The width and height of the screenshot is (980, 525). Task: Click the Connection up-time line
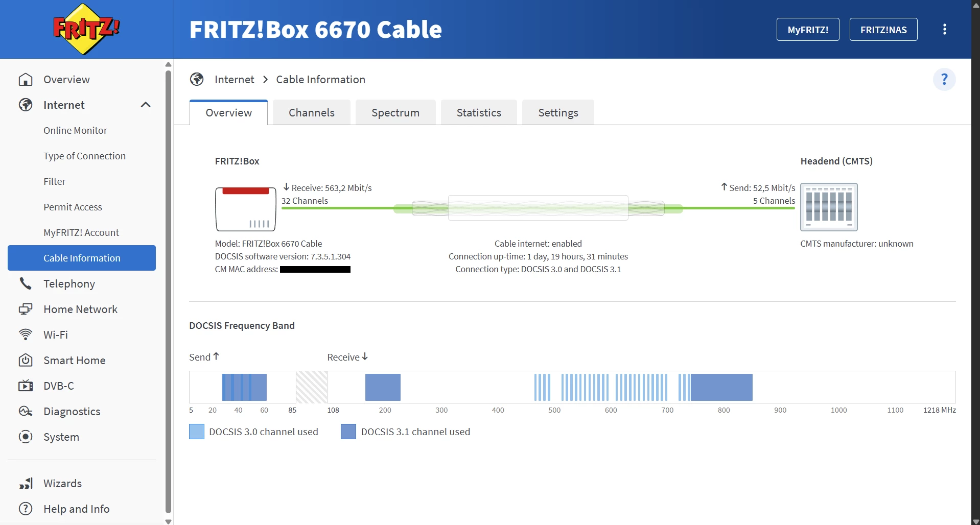pos(538,256)
